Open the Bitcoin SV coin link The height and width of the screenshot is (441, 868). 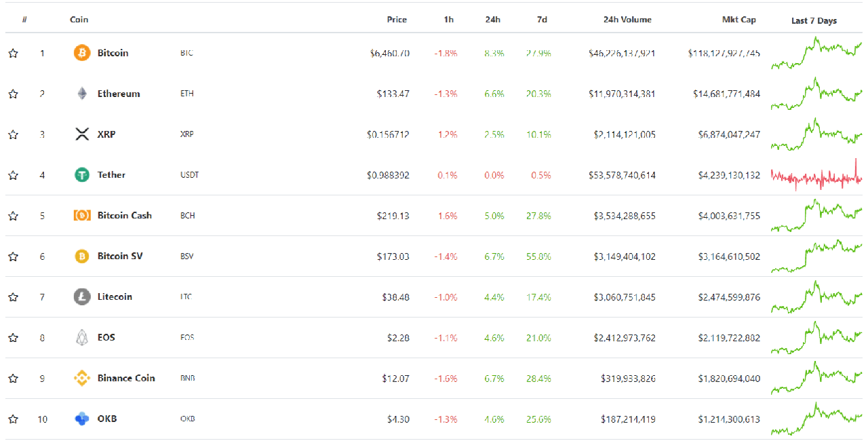click(x=120, y=256)
